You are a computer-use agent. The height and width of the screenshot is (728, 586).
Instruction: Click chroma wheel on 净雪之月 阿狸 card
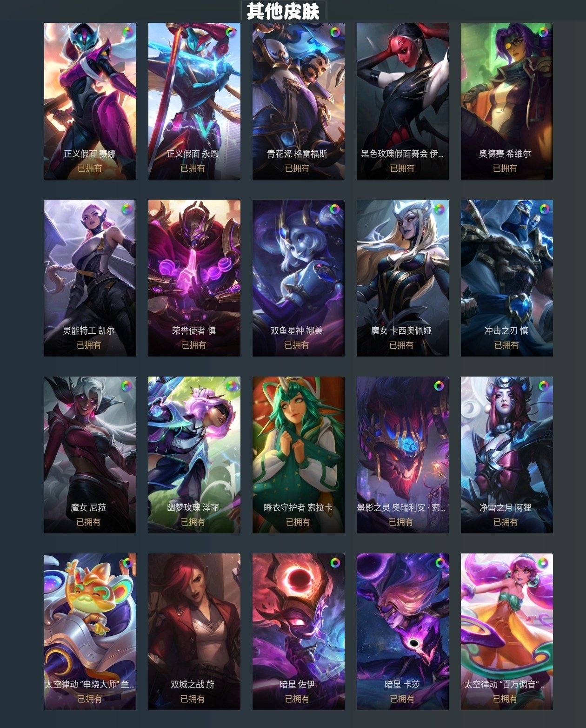point(543,386)
